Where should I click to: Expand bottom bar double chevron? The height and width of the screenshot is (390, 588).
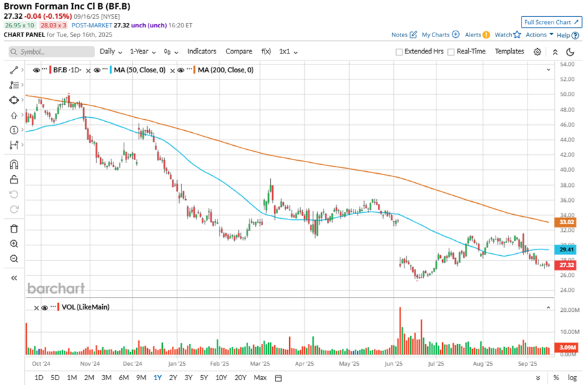tap(538, 378)
